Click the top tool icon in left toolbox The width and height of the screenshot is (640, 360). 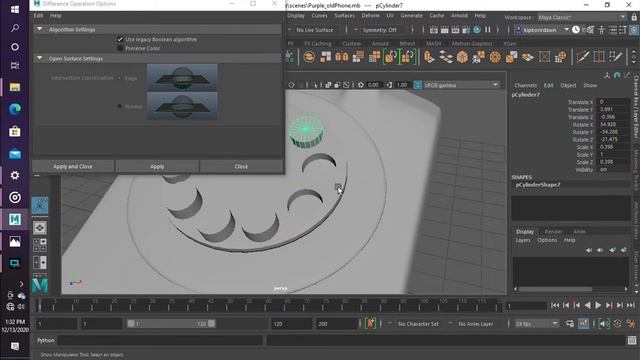pyautogui.click(x=40, y=206)
